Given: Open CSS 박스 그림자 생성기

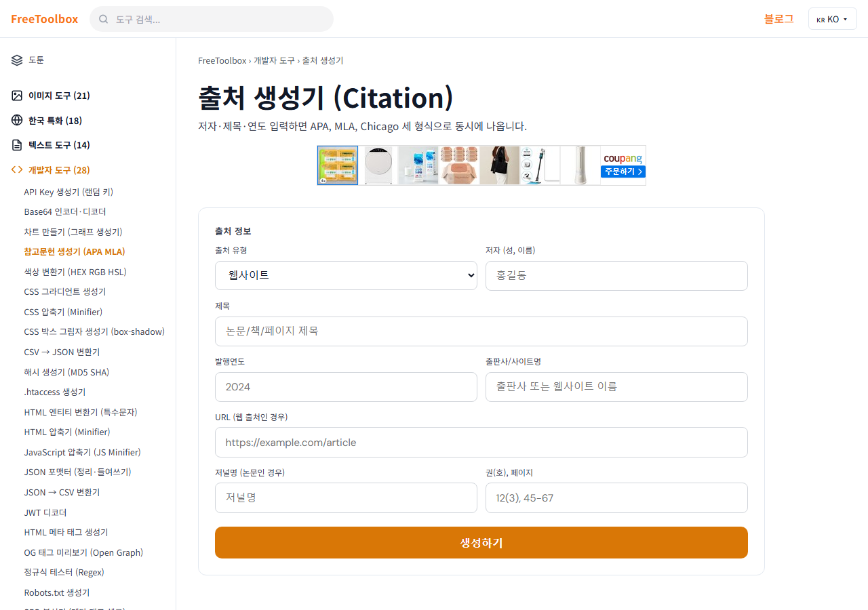Looking at the screenshot, I should [94, 331].
